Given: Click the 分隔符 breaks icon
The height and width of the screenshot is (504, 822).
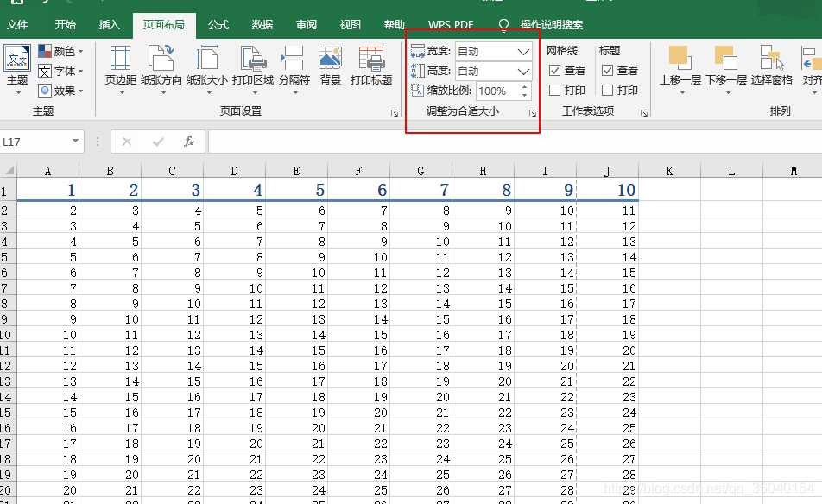Looking at the screenshot, I should pyautogui.click(x=294, y=58).
